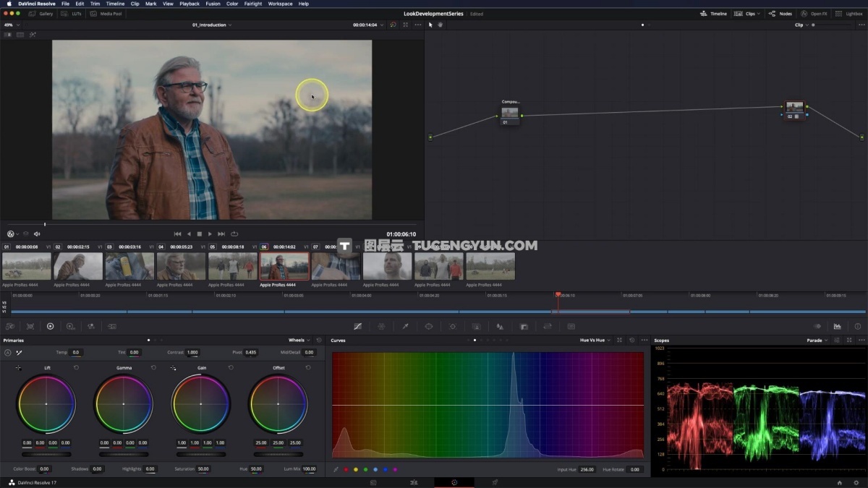Image resolution: width=868 pixels, height=488 pixels.
Task: Open the Camera Raw palette icon
Action: pyautogui.click(x=10, y=326)
